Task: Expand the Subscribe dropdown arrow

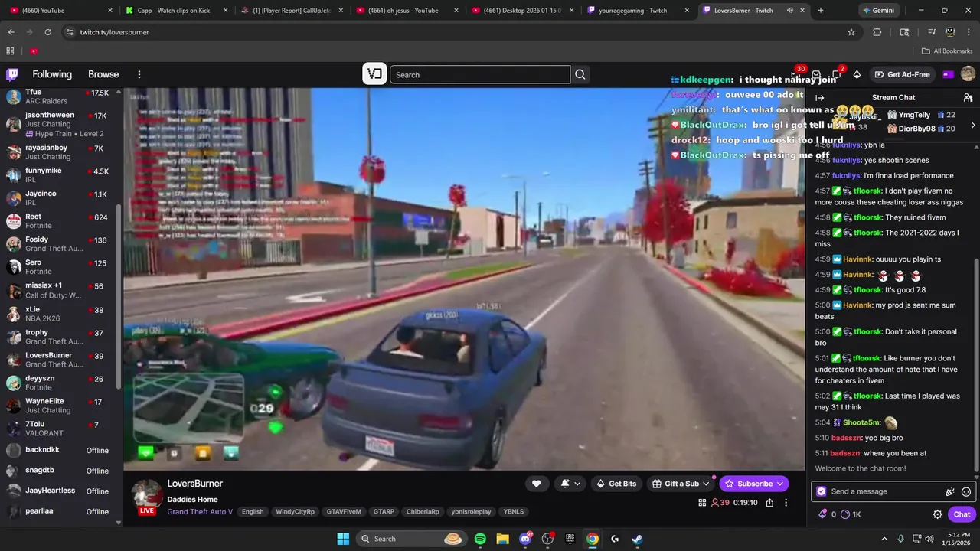Action: (780, 484)
